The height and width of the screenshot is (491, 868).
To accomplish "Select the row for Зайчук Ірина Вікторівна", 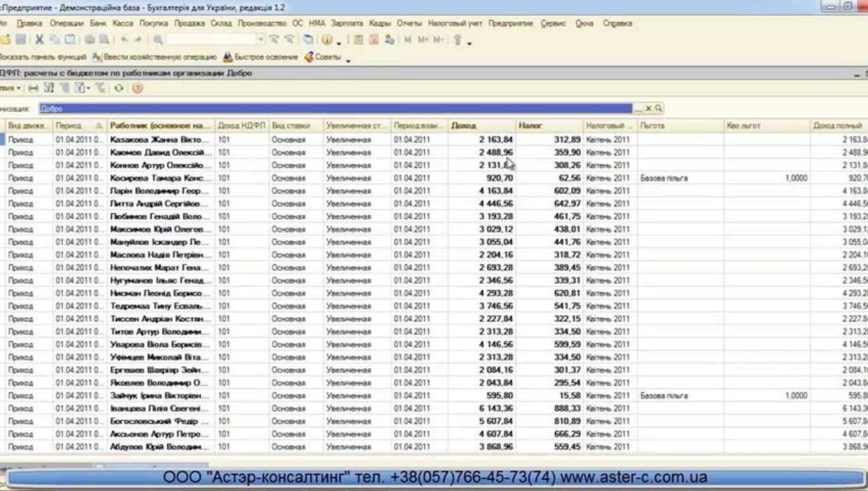I will [434, 396].
